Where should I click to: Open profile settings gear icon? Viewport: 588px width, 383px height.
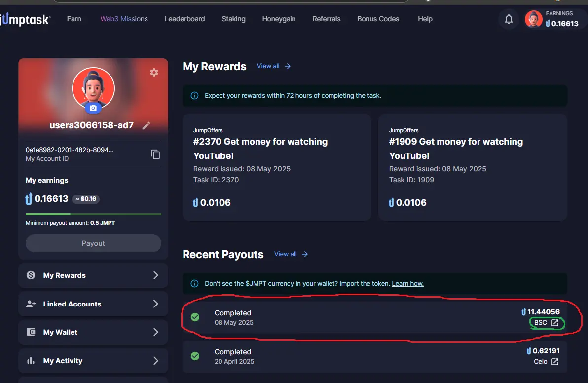[154, 73]
